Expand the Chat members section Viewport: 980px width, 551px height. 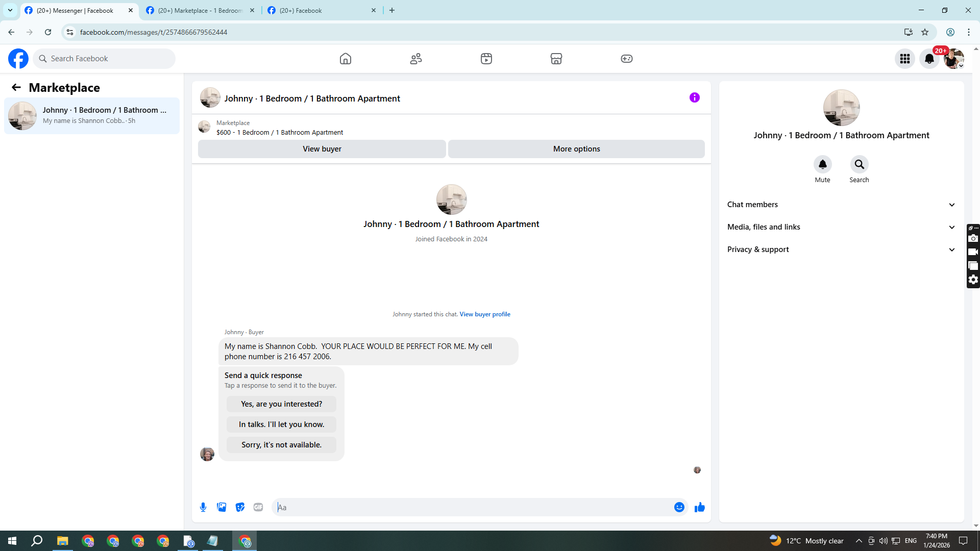click(x=841, y=205)
